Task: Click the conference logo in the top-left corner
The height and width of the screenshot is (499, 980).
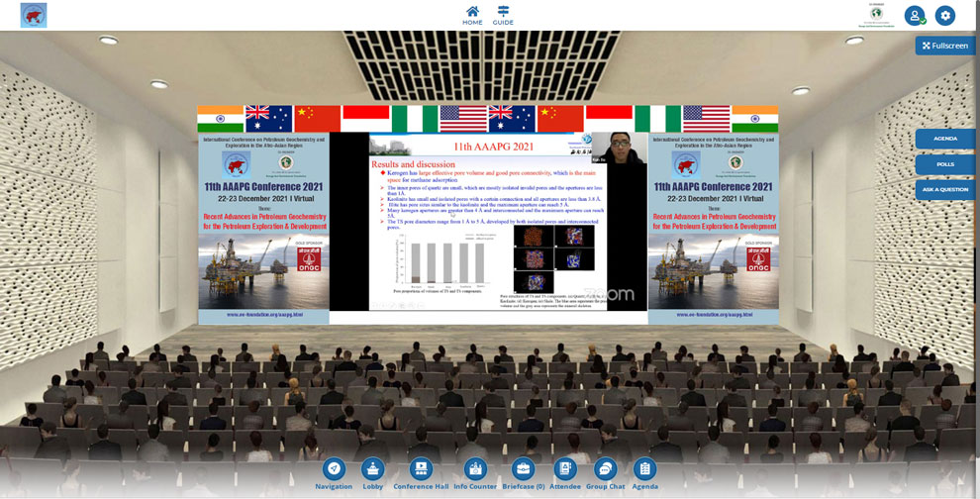Action: coord(34,16)
